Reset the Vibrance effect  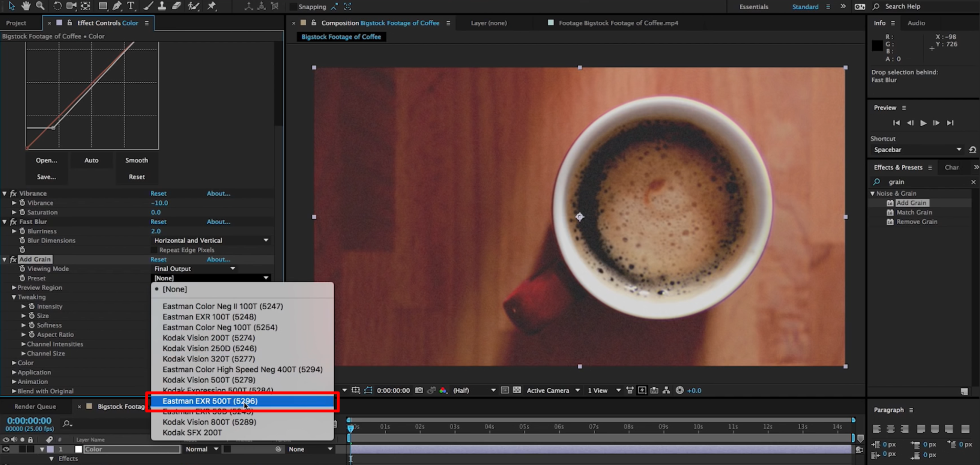point(158,193)
